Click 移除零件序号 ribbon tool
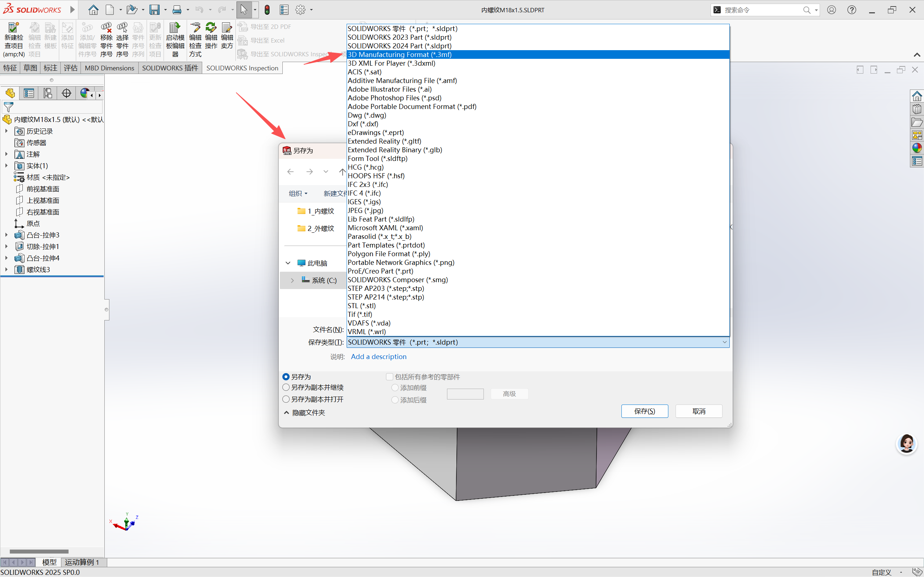The height and width of the screenshot is (577, 924). [106, 40]
